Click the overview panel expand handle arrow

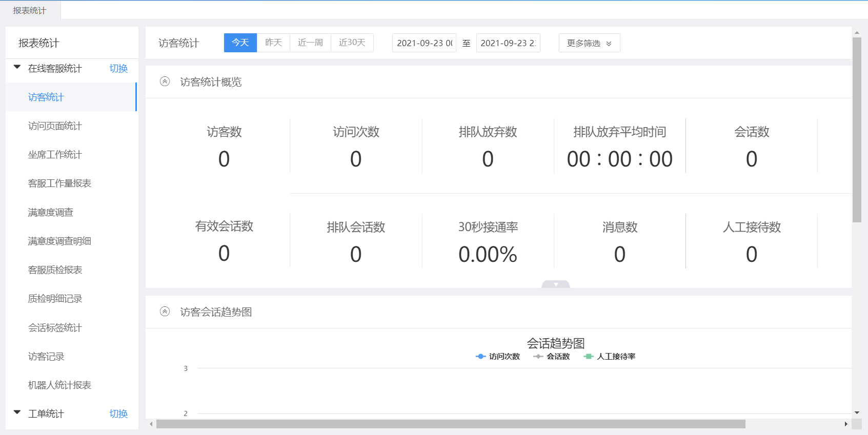(556, 284)
